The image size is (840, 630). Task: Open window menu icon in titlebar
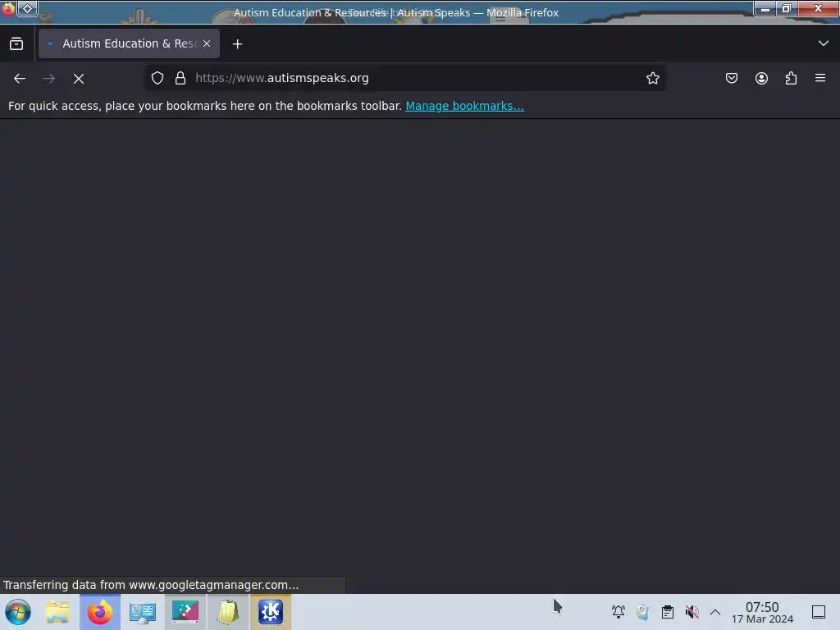[8, 8]
